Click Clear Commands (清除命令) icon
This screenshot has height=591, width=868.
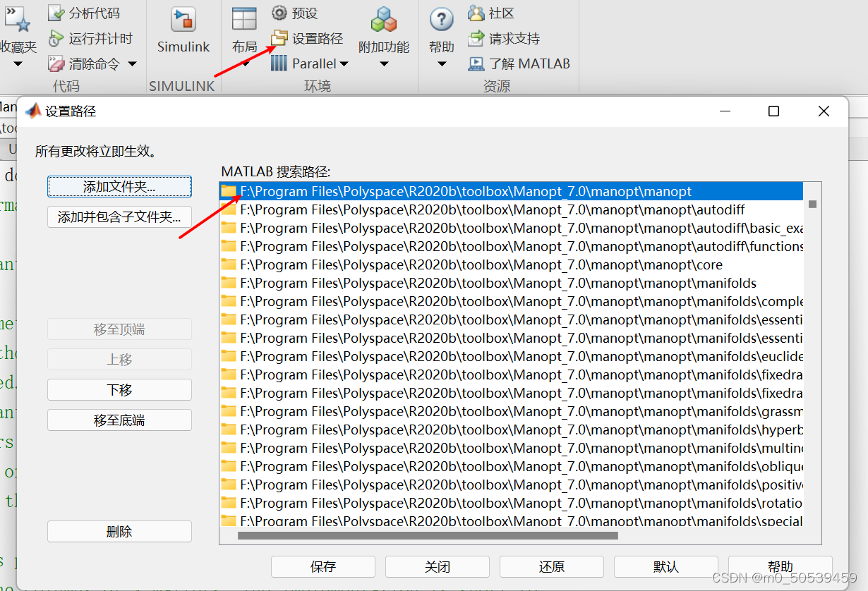pos(56,64)
